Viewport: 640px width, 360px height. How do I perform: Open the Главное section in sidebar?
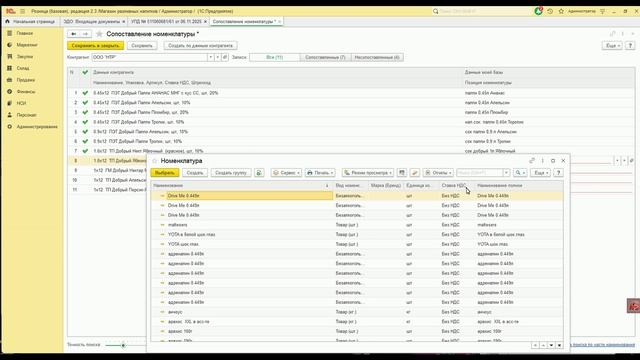click(24, 33)
